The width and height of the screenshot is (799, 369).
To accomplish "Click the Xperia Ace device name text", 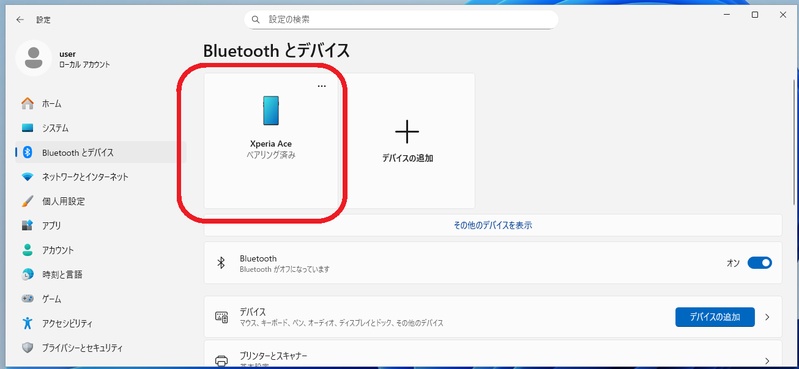I will [271, 144].
